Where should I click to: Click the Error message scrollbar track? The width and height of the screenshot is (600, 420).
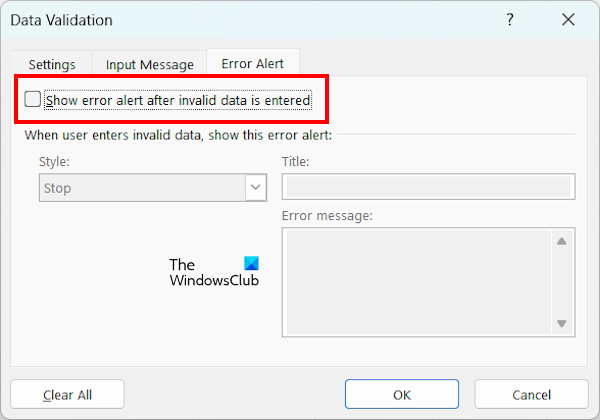561,282
